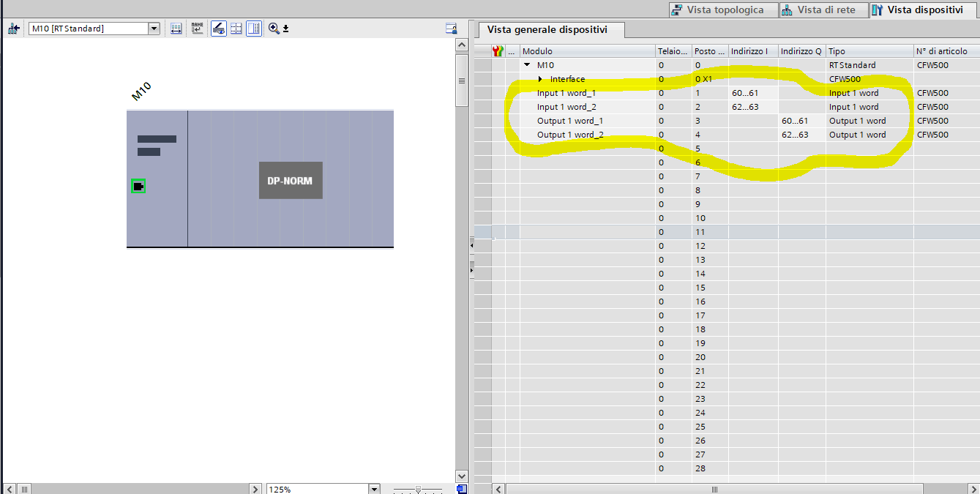The image size is (980, 494).
Task: Click overview table horizontal scrollbar thumb
Action: tap(714, 488)
